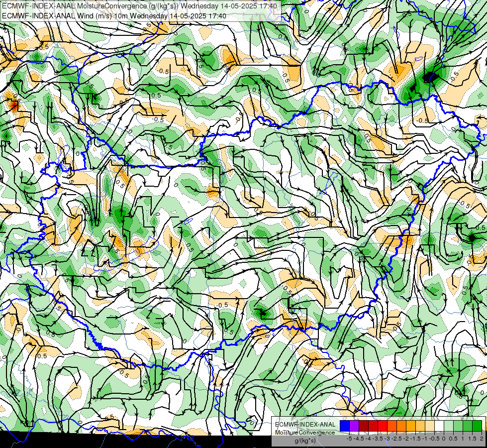Click the dark maroon legend swatch
The width and height of the screenshot is (487, 448).
(364, 426)
